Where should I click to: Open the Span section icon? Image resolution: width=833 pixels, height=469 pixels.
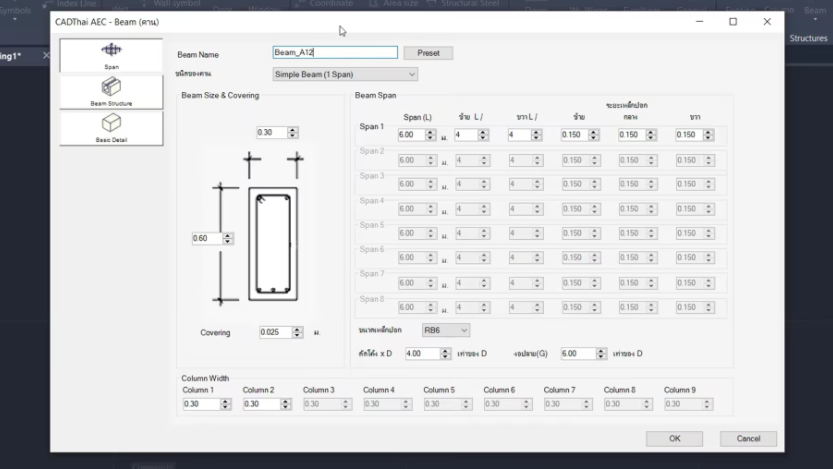point(111,55)
